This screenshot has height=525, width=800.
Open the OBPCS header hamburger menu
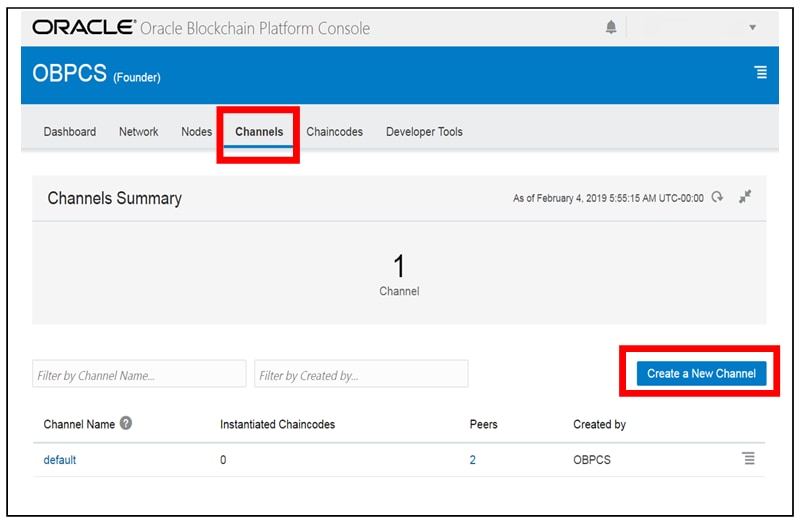761,73
